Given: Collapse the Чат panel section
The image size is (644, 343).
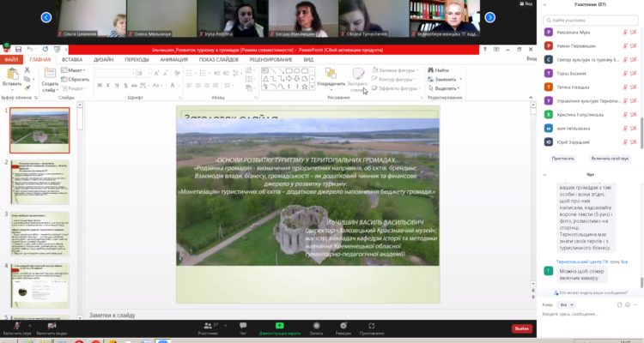Looking at the screenshot, I should (x=545, y=174).
